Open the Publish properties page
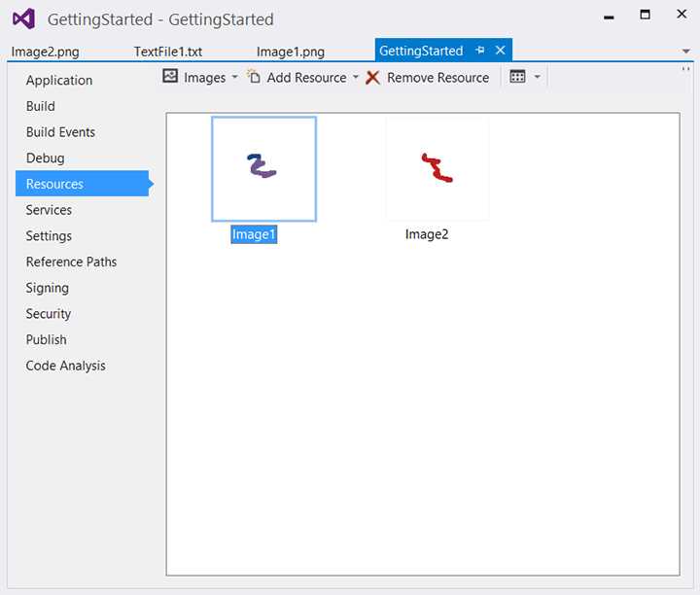 46,339
